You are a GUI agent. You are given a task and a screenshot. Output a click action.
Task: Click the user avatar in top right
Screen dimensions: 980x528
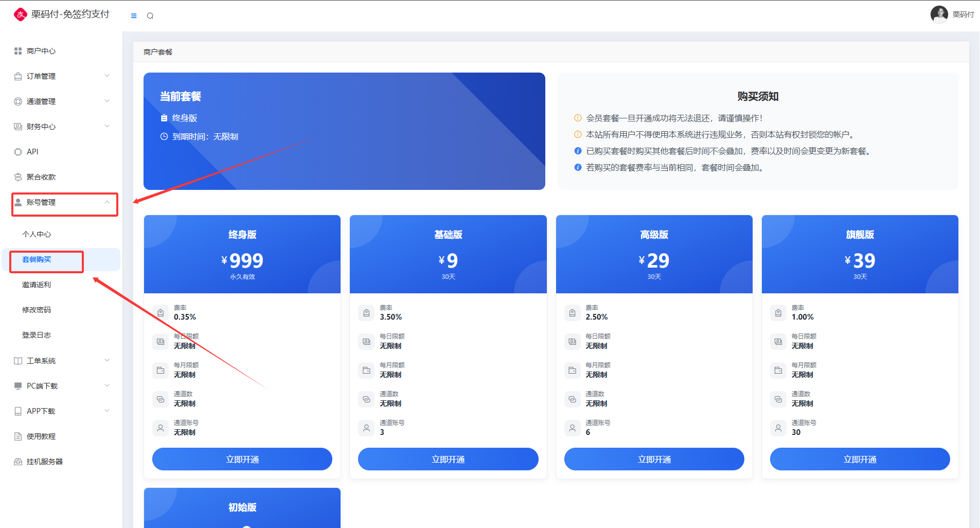click(x=939, y=14)
